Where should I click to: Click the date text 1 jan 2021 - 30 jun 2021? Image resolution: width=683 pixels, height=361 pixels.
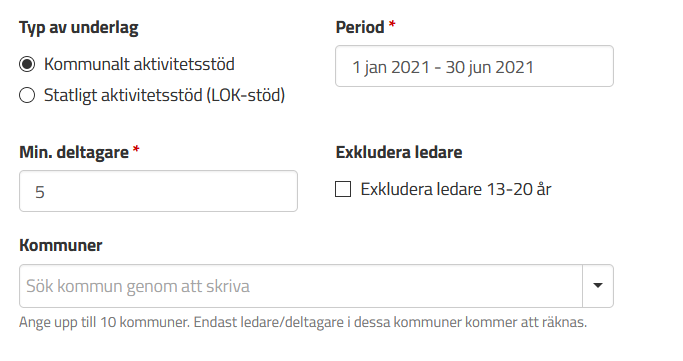pyautogui.click(x=443, y=67)
